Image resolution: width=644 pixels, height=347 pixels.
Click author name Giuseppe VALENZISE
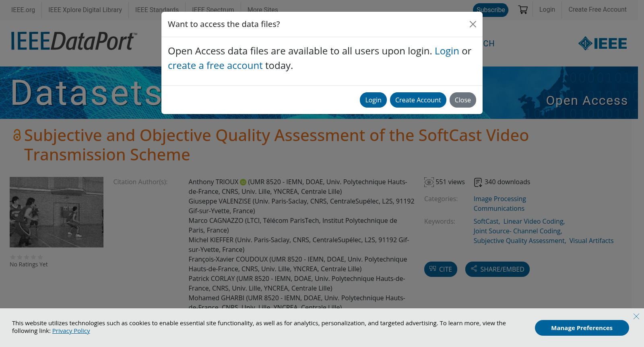(220, 201)
